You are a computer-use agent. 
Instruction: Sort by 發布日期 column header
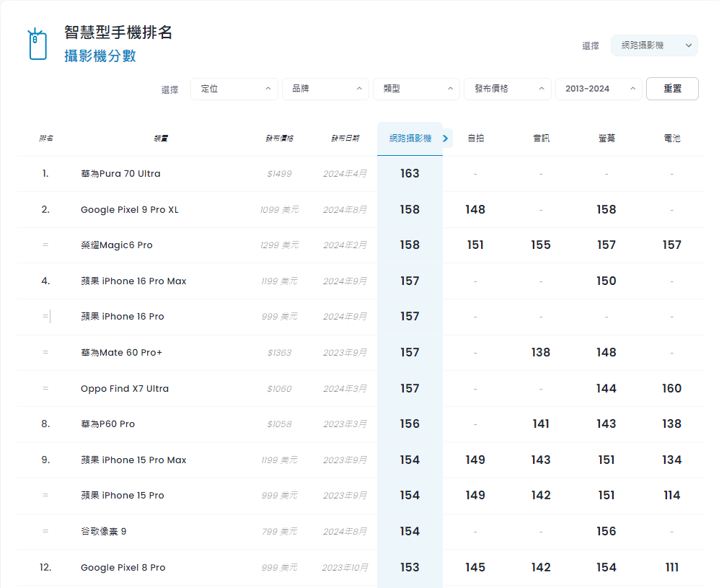coord(345,138)
